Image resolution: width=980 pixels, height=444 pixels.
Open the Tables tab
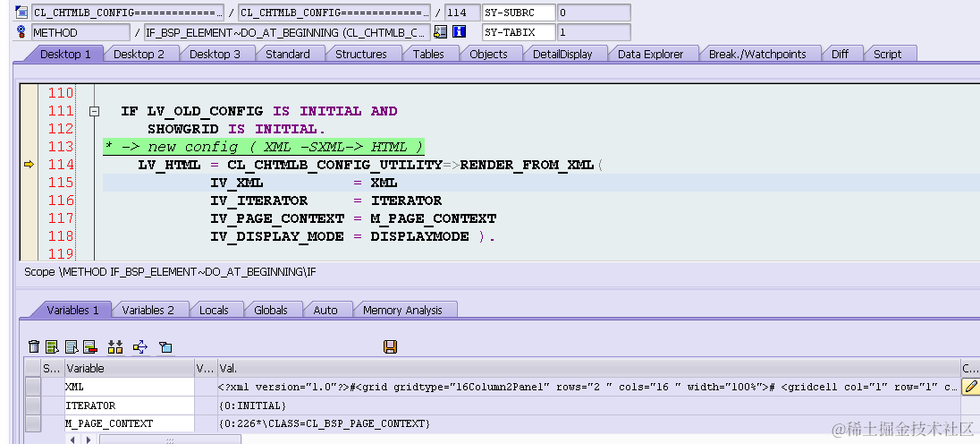(x=428, y=55)
